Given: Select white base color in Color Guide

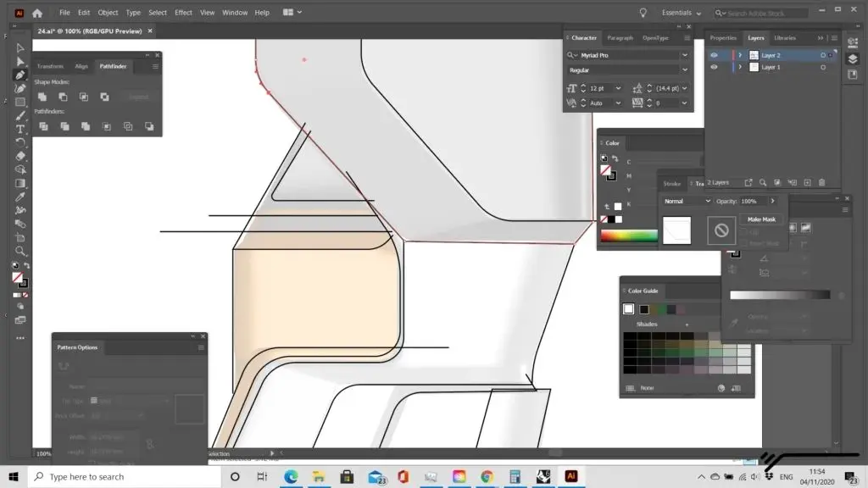Looking at the screenshot, I should tap(628, 309).
